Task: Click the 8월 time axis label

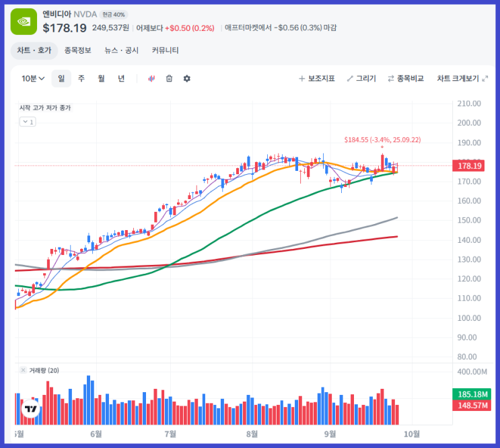Action: (x=252, y=434)
